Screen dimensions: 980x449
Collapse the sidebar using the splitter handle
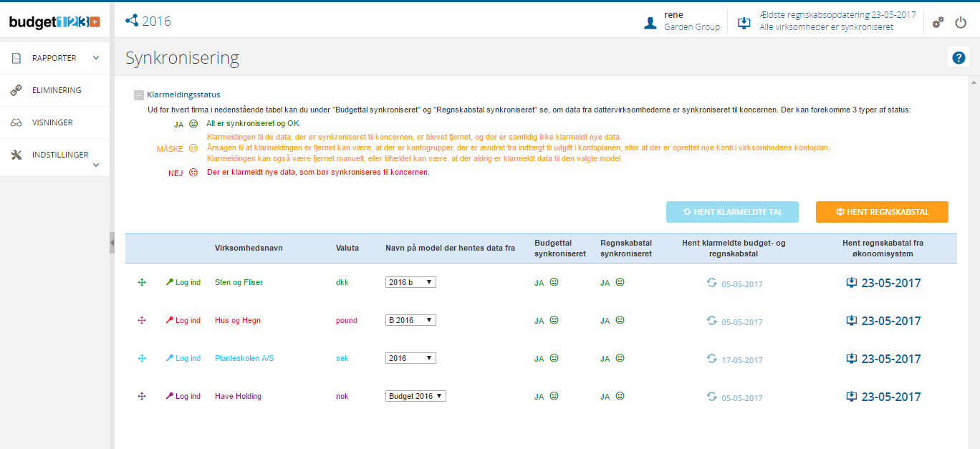click(112, 243)
